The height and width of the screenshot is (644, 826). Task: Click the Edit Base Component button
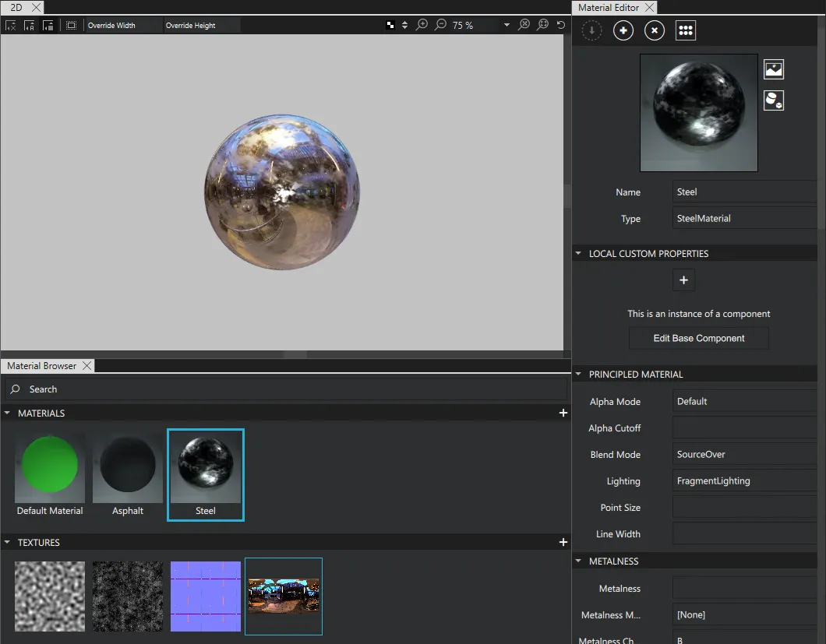click(699, 338)
